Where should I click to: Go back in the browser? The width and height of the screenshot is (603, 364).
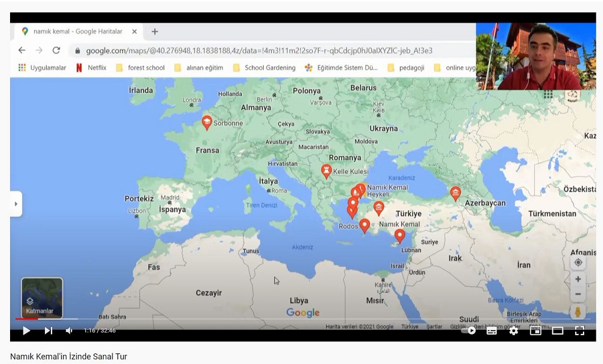[22, 50]
